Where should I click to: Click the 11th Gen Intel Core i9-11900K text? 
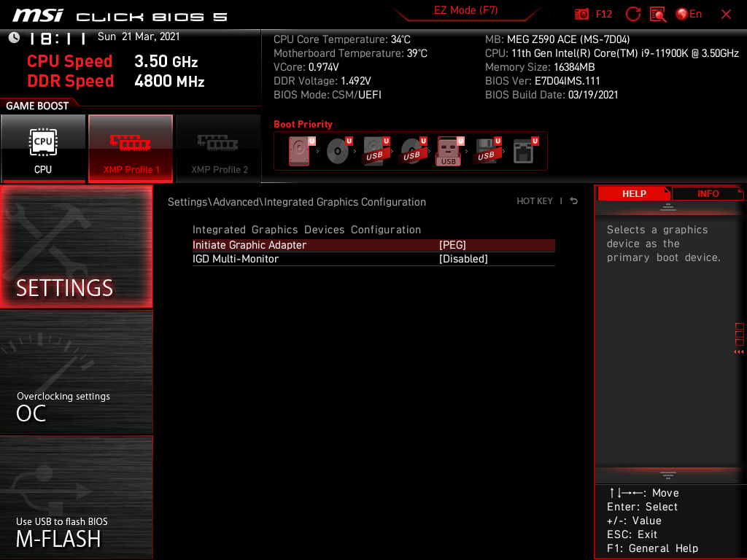pyautogui.click(x=624, y=53)
